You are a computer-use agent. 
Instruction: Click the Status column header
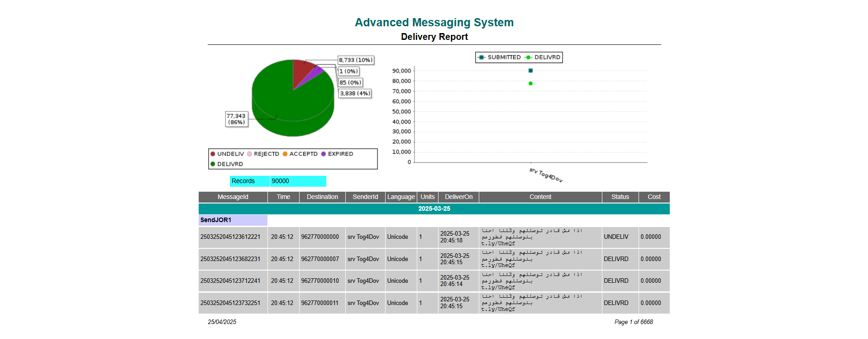[620, 197]
